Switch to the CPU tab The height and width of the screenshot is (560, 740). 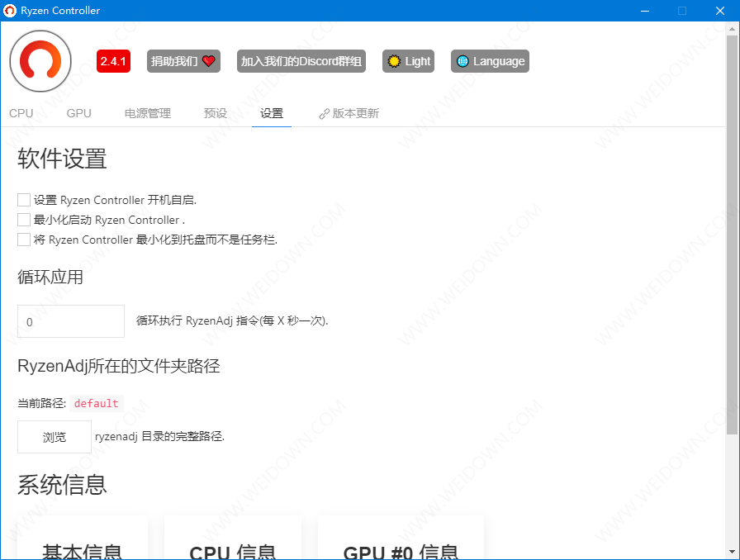coord(21,113)
